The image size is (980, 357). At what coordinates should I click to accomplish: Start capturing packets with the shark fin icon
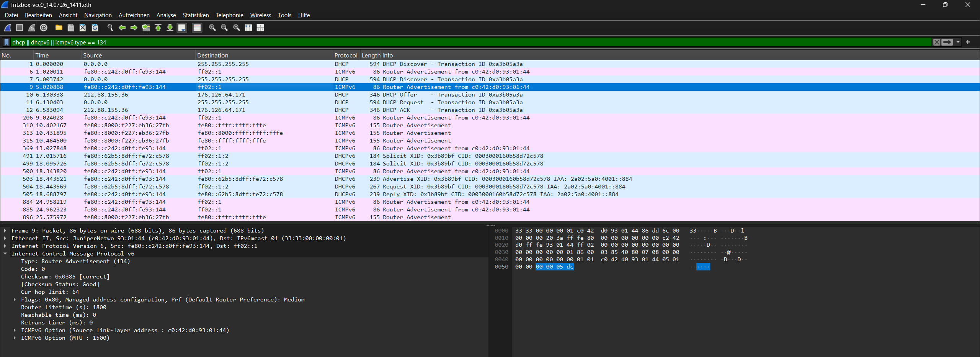click(8, 28)
